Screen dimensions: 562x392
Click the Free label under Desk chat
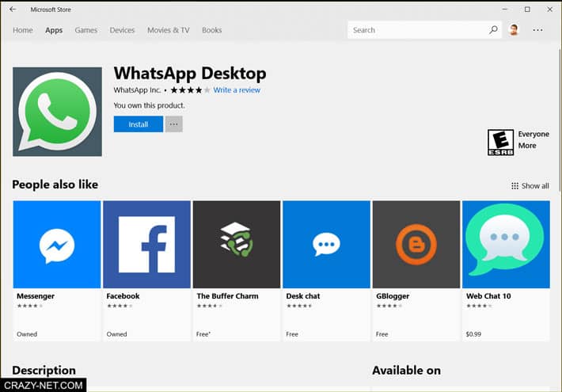pos(292,334)
